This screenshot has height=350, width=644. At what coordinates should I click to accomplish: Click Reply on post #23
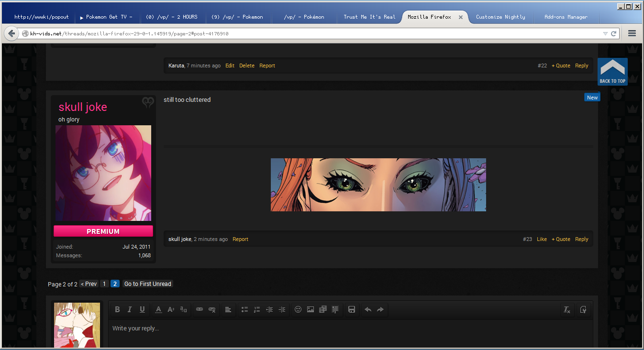pyautogui.click(x=582, y=239)
